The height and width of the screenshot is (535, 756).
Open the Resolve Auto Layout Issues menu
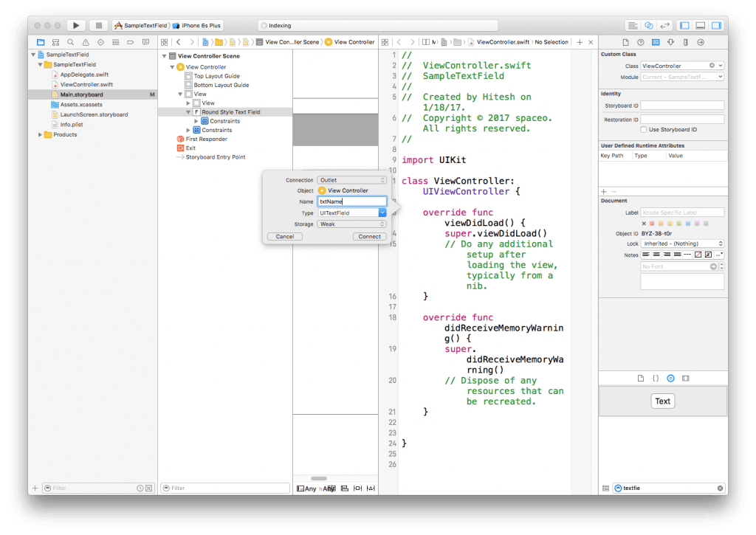coord(371,488)
